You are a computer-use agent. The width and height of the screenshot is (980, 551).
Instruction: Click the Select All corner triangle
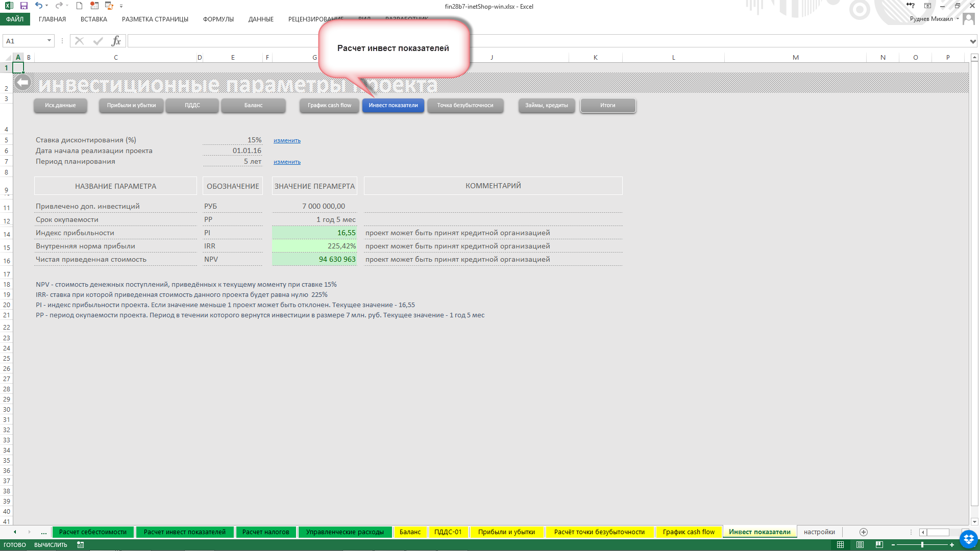click(x=7, y=58)
